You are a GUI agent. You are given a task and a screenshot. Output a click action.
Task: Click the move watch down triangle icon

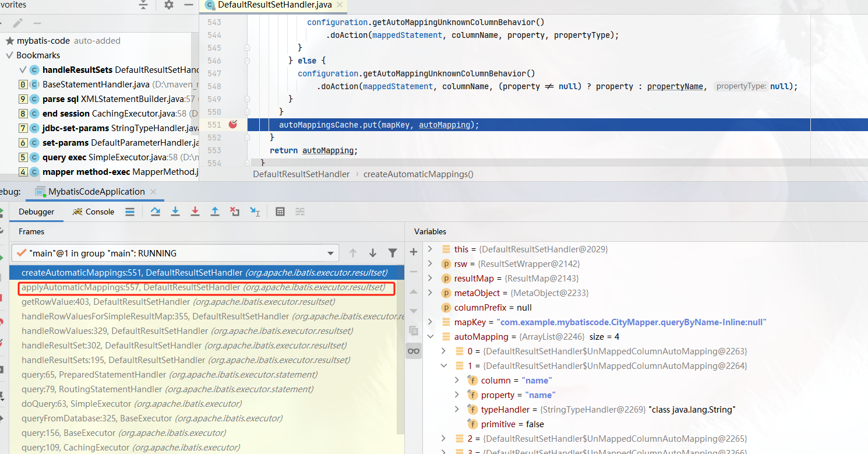pos(414,311)
